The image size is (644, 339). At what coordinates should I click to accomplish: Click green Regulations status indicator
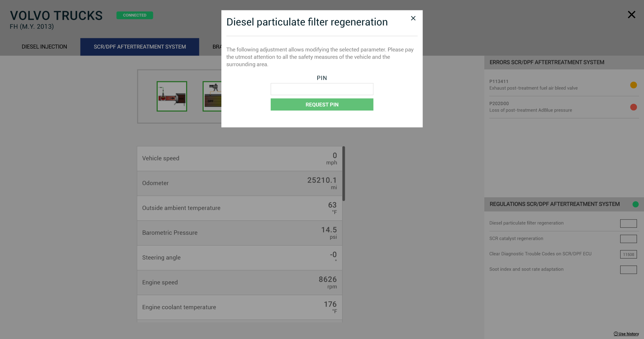tap(636, 204)
